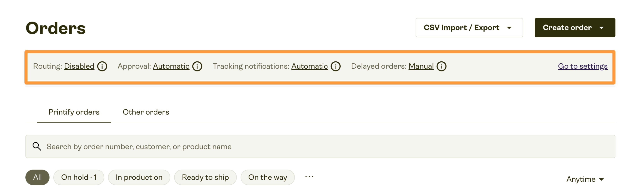
Task: Click the Delayed orders info icon
Action: click(442, 66)
